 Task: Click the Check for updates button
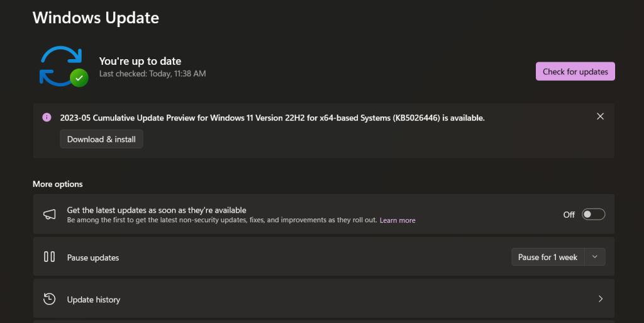[575, 72]
